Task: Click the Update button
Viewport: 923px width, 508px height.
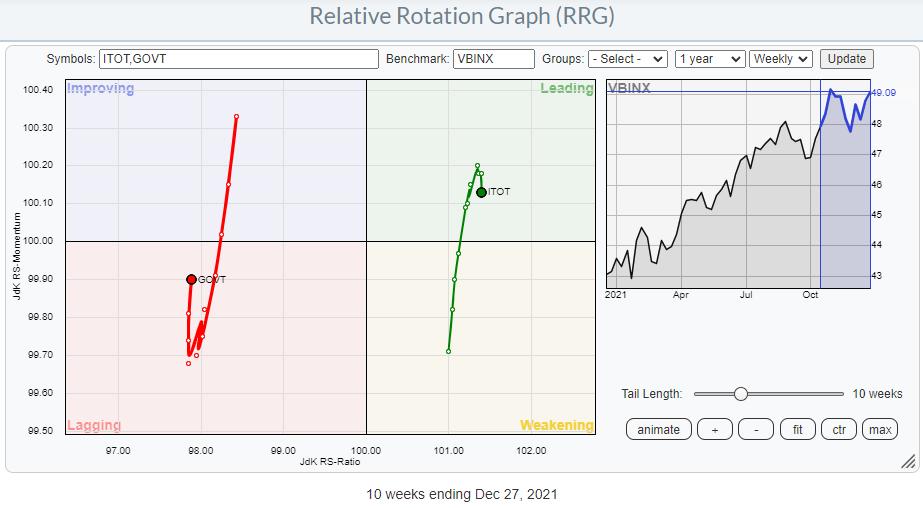Action: pyautogui.click(x=847, y=59)
